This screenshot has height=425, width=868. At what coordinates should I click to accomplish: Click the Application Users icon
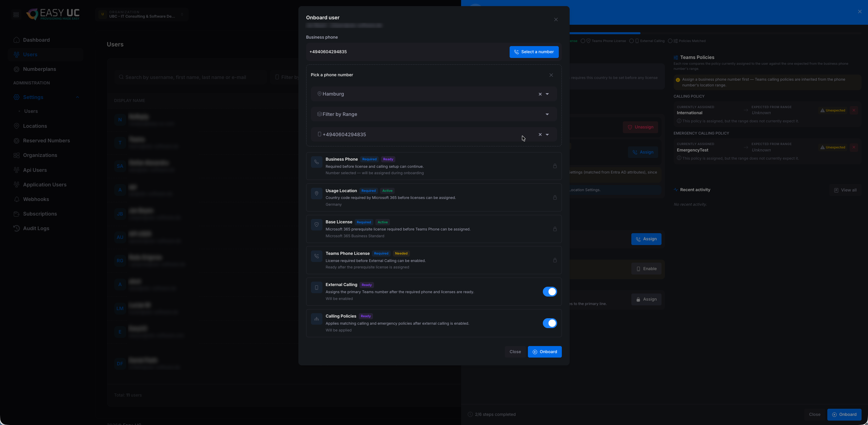(x=16, y=185)
